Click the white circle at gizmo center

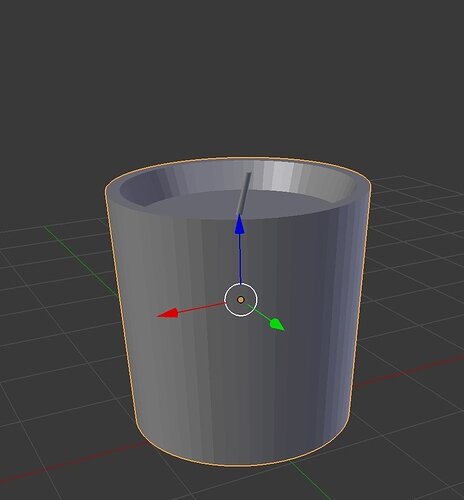[x=241, y=299]
